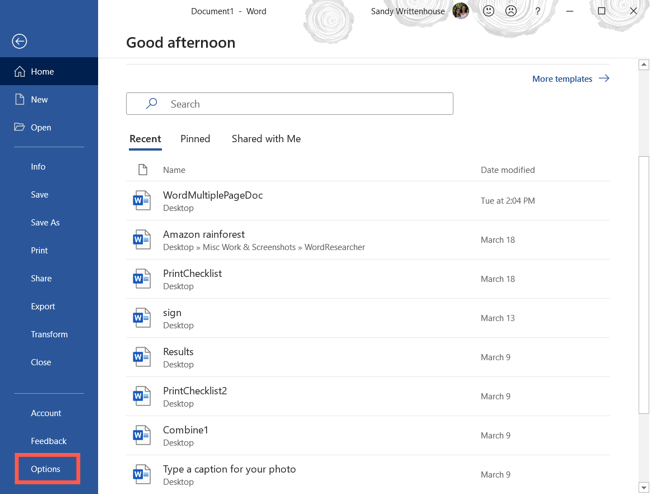Image resolution: width=650 pixels, height=494 pixels.
Task: Click the arrow next to More templates
Action: tap(604, 78)
